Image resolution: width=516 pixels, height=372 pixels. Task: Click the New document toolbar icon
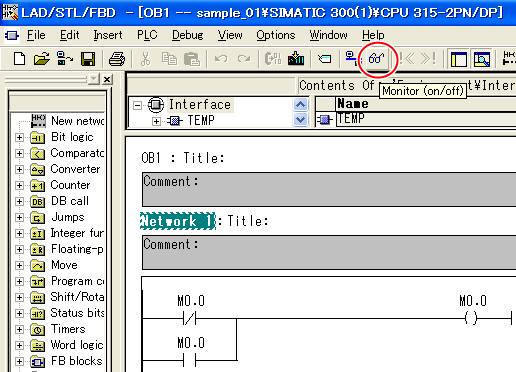tap(19, 59)
